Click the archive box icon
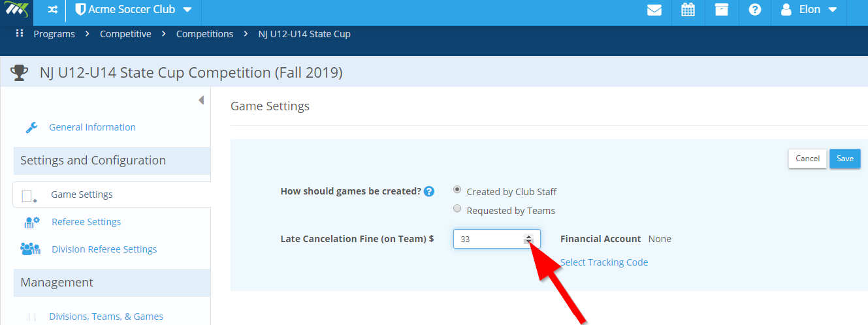This screenshot has width=868, height=325. coord(721,10)
